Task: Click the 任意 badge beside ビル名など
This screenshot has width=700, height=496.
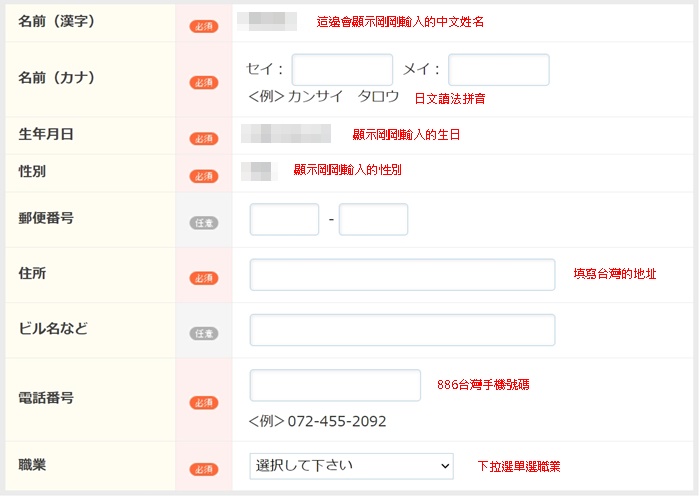Action: [204, 333]
